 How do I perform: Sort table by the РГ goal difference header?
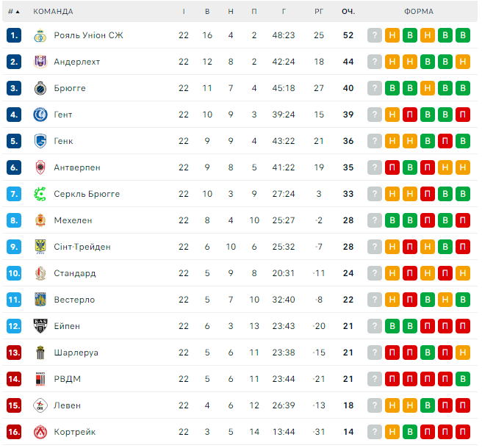coord(318,12)
